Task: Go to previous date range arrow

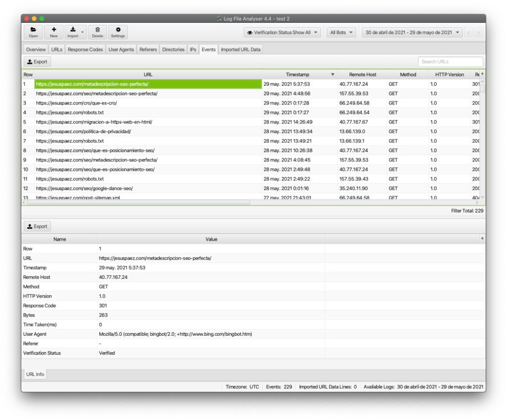Action: point(468,32)
